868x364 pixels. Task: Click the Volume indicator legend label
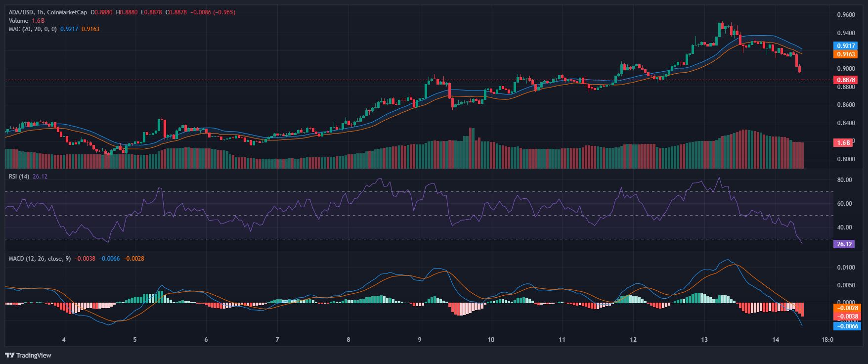(x=18, y=21)
